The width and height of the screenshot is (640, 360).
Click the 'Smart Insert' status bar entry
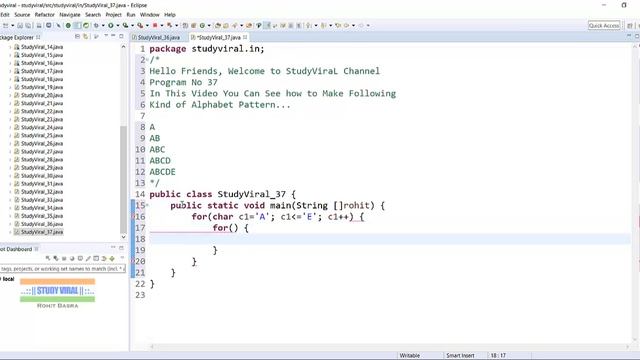tap(460, 356)
